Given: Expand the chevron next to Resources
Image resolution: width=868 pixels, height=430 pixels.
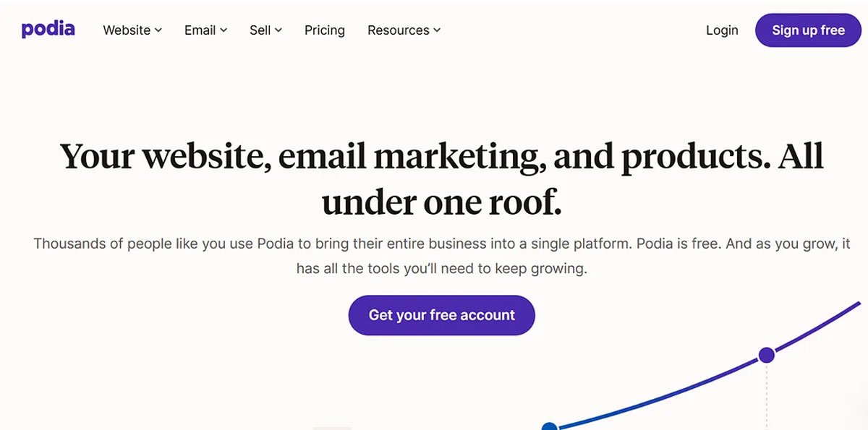Looking at the screenshot, I should click(437, 30).
